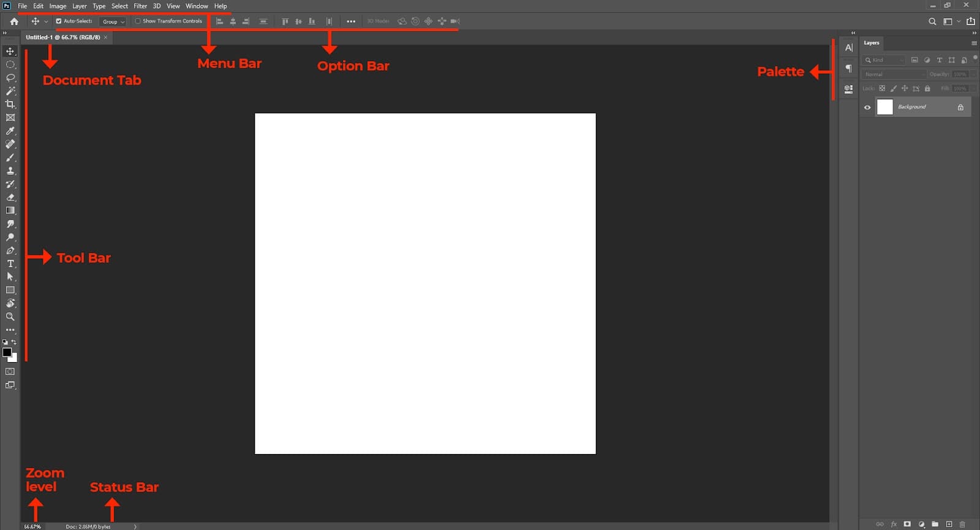Select the Move tool in the toolbar

point(10,51)
